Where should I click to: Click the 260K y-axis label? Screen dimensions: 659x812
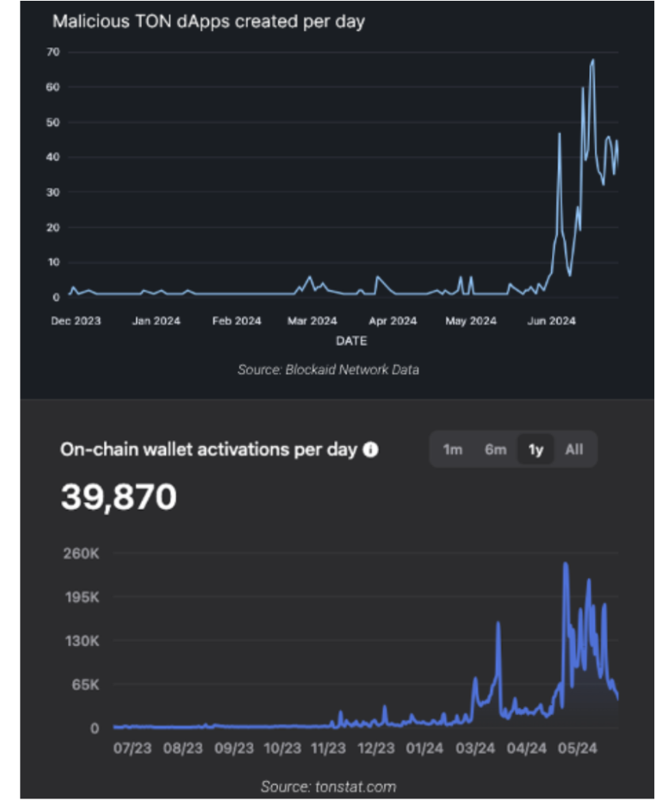pos(81,553)
